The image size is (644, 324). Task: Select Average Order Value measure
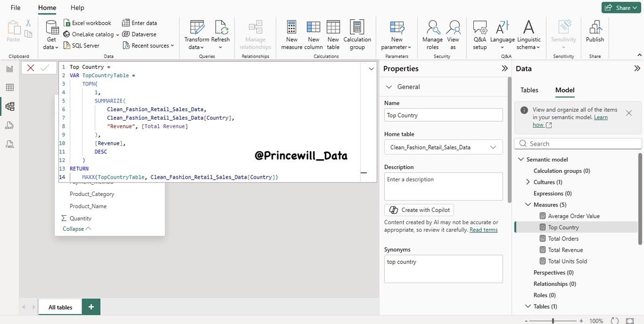point(574,216)
